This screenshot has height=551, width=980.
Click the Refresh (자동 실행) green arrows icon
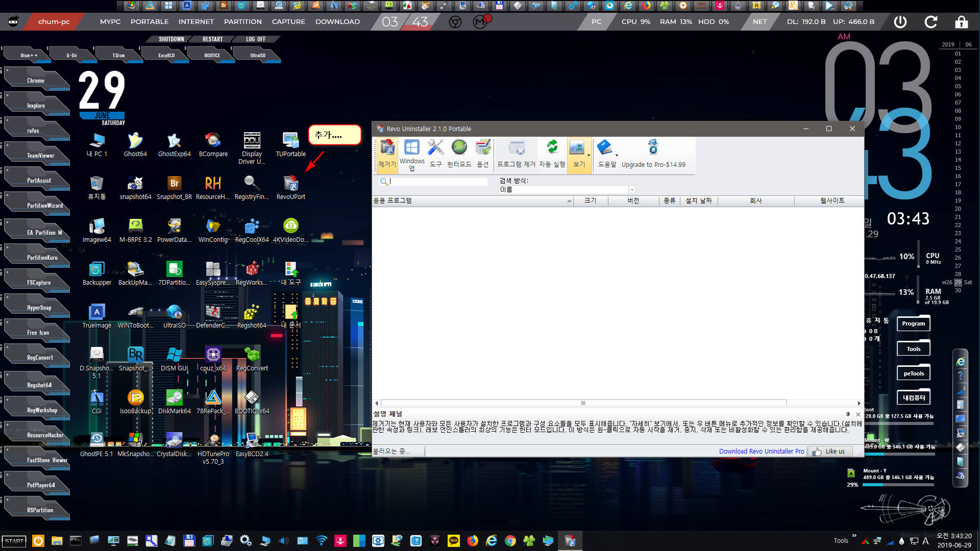pos(552,154)
